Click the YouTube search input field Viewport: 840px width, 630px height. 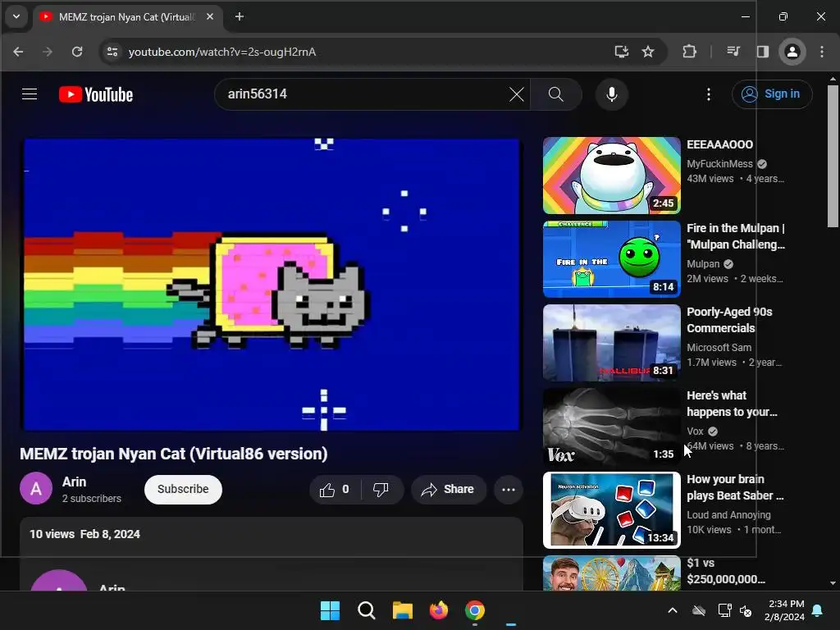[x=364, y=94]
